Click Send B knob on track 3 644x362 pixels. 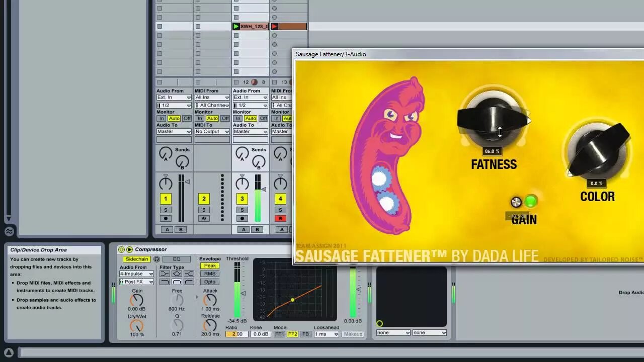tap(259, 161)
